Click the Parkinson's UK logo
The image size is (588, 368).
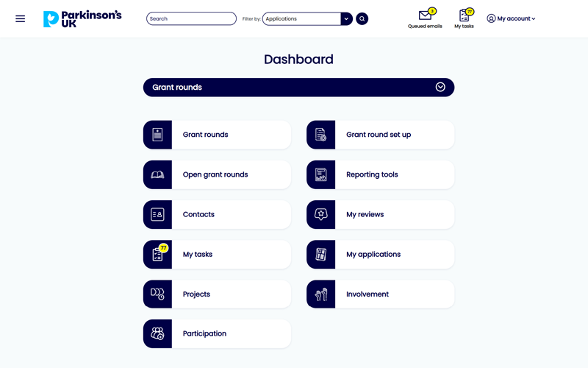[82, 19]
